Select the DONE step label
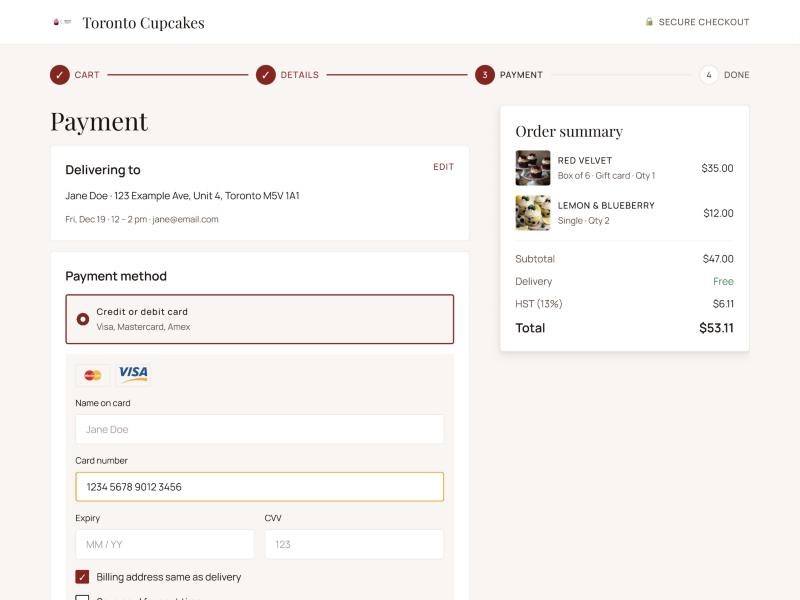This screenshot has height=600, width=800. (x=737, y=75)
